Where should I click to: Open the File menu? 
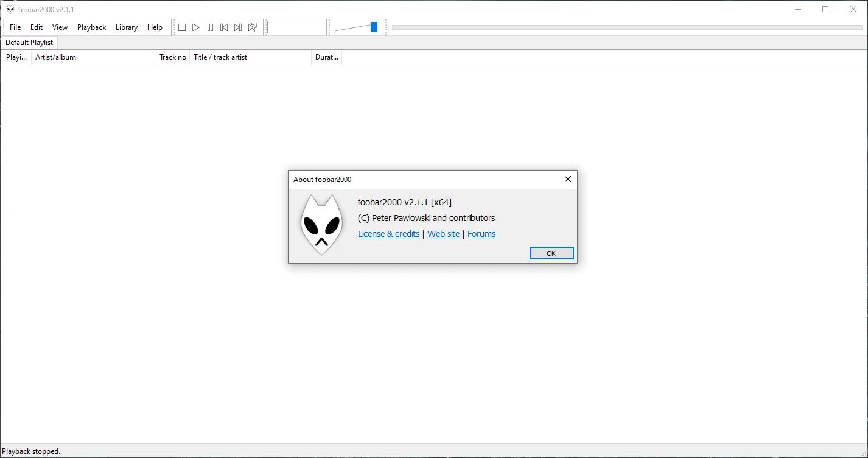[x=15, y=27]
